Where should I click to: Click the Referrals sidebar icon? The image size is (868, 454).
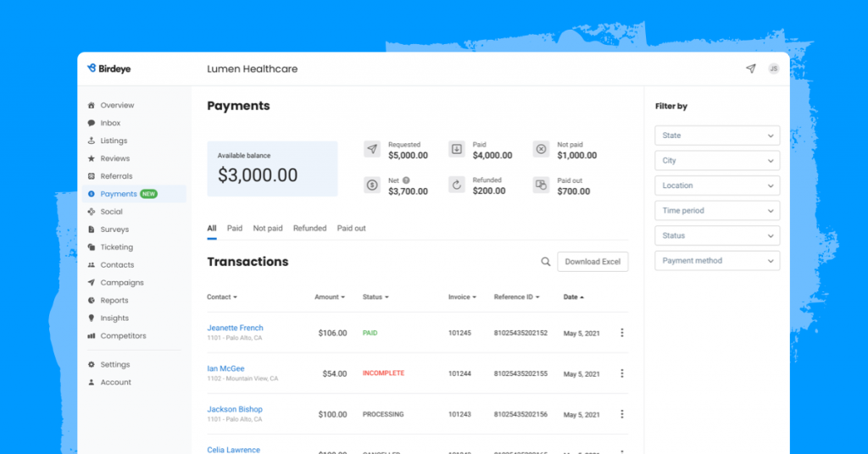(x=92, y=176)
